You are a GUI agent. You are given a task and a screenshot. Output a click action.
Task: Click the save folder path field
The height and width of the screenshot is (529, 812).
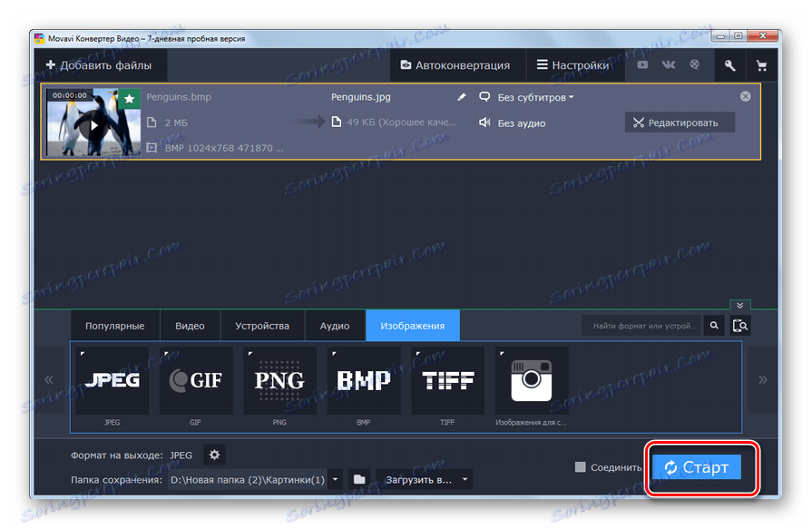pyautogui.click(x=248, y=480)
